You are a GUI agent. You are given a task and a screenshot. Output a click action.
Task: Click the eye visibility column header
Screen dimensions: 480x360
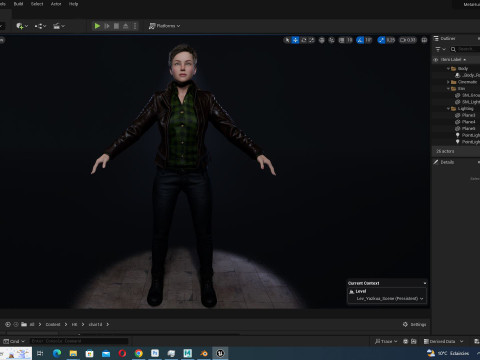pyautogui.click(x=435, y=60)
